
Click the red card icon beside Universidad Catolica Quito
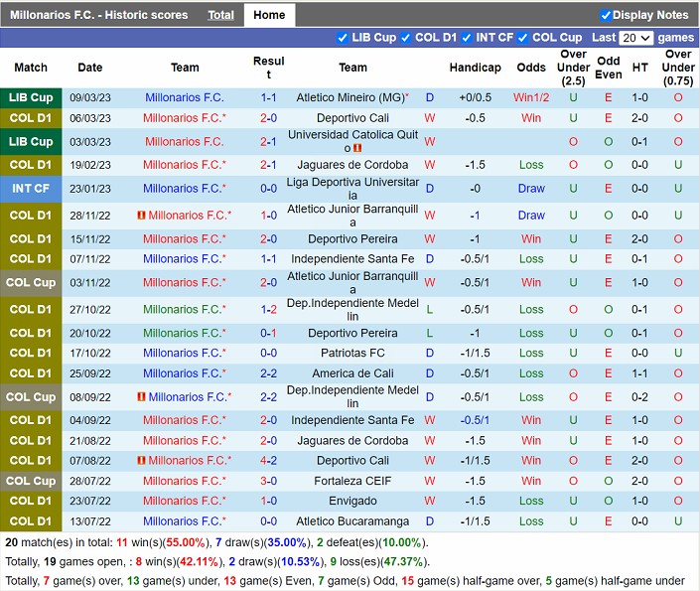point(357,148)
